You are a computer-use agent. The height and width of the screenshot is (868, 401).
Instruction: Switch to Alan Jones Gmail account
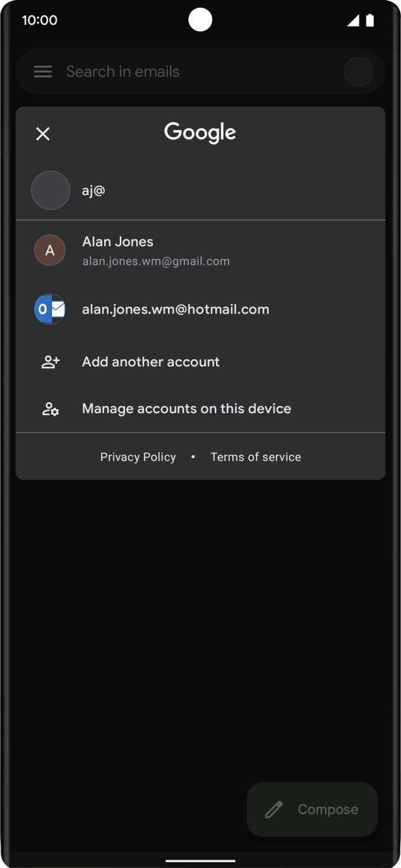200,251
